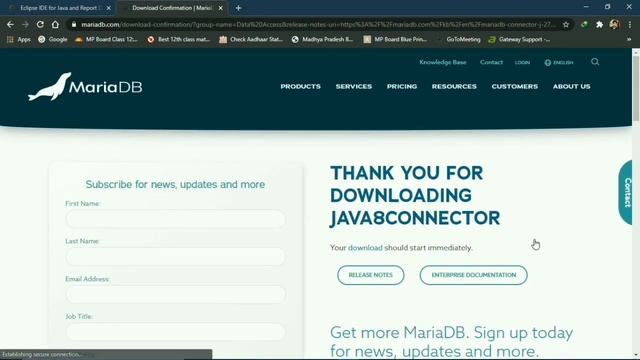The width and height of the screenshot is (640, 360).
Task: Open the browser home page icon
Action: pyautogui.click(x=55, y=24)
